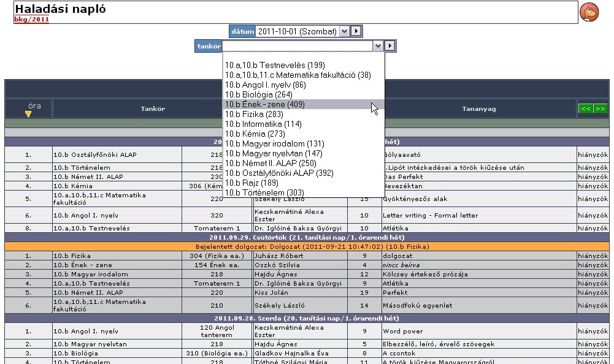This screenshot has height=364, width=614.
Task: Click 'nincs beírva' in Ének - zene row
Action: (x=401, y=265)
